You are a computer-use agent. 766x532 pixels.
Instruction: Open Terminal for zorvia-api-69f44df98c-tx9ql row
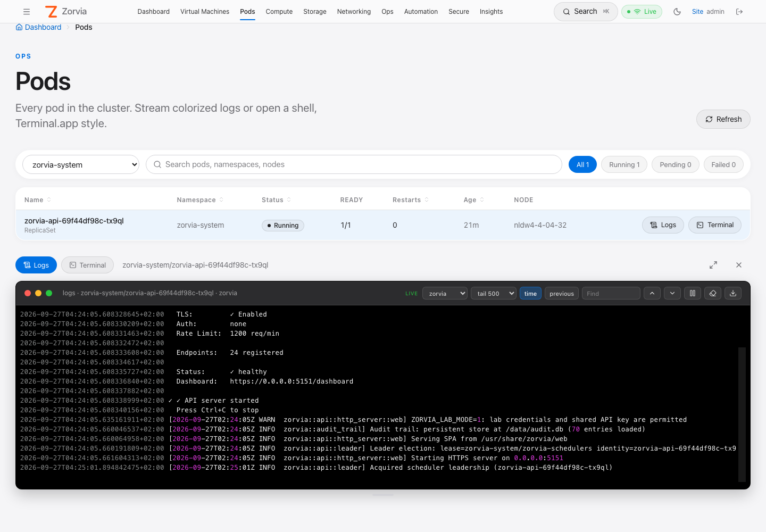[715, 225]
